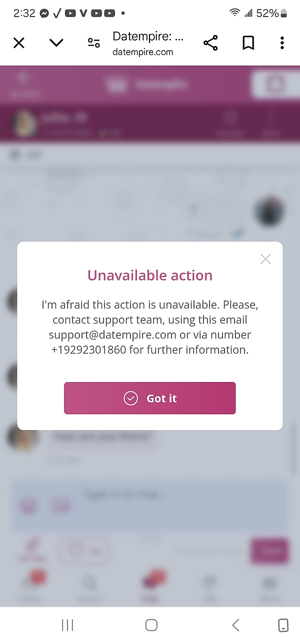
Task: Tap the +19292301860 phone number
Action: [x=88, y=350]
